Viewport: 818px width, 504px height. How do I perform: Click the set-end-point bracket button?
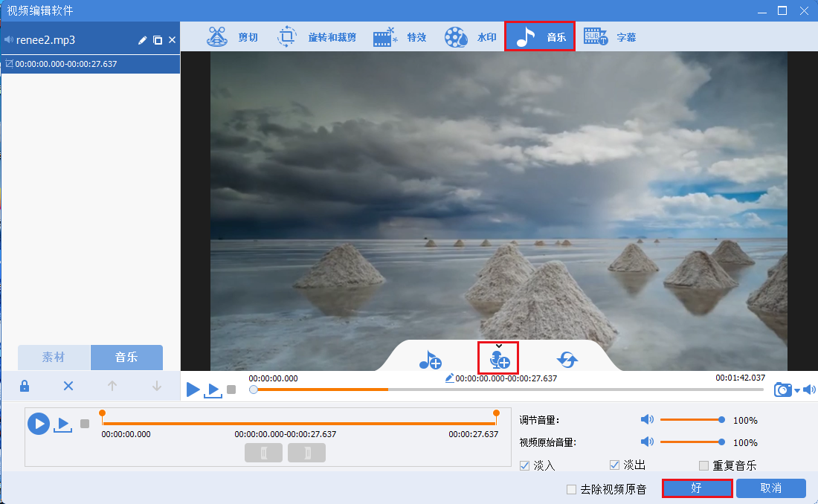pos(306,453)
